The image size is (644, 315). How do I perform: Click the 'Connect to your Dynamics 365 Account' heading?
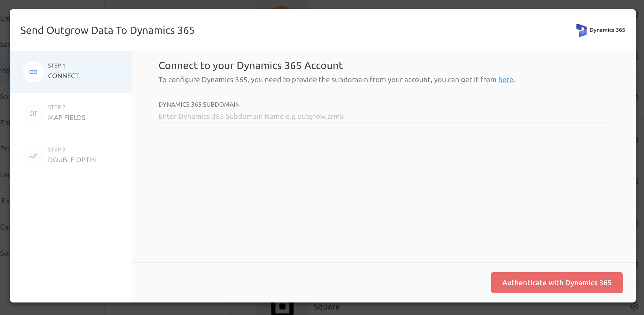[x=251, y=65]
